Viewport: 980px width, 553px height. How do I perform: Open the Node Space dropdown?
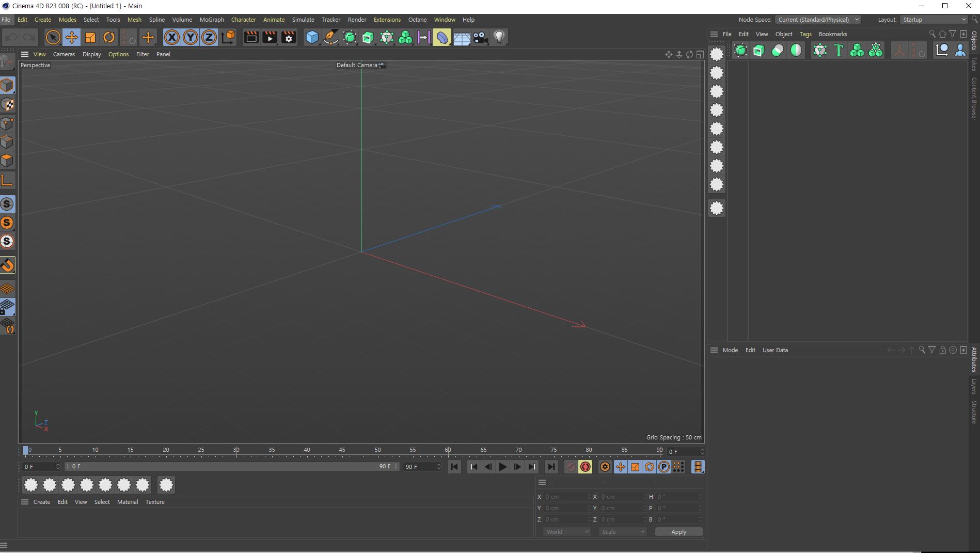pos(818,20)
